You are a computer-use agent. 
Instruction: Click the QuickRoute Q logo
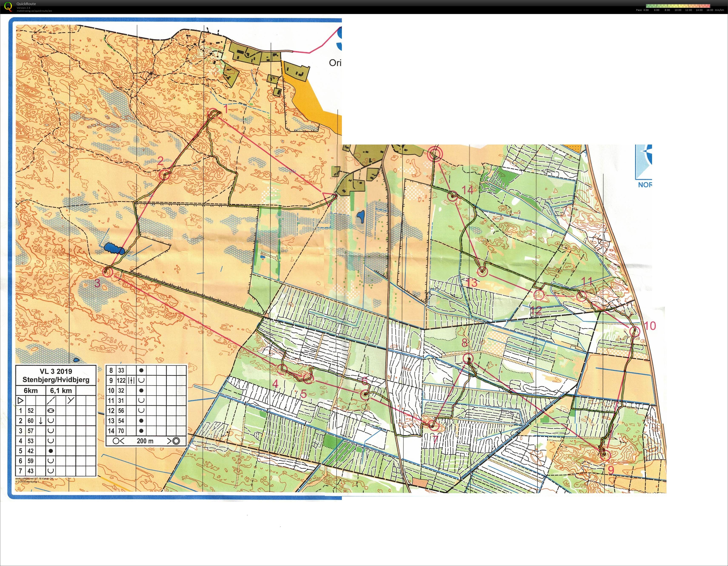click(x=8, y=6)
